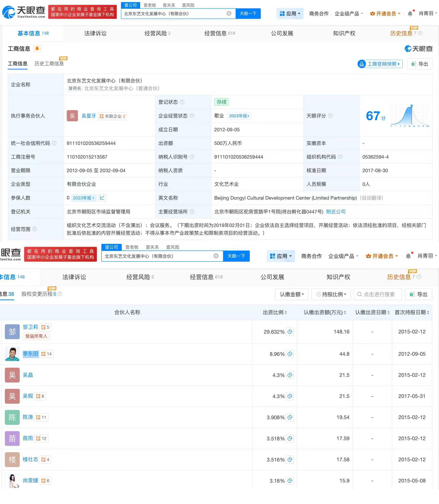Expand the 认缴金额 filter dropdown
The width and height of the screenshot is (439, 504).
coord(292,294)
